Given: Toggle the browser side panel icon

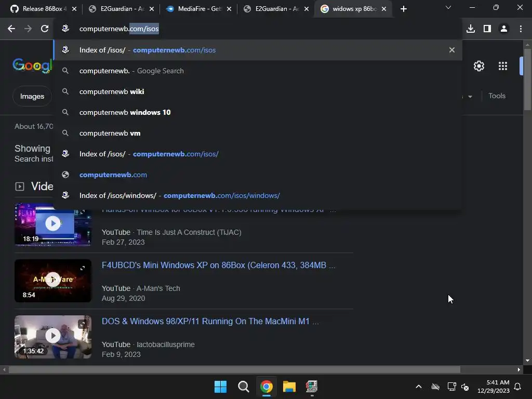Looking at the screenshot, I should (x=487, y=29).
